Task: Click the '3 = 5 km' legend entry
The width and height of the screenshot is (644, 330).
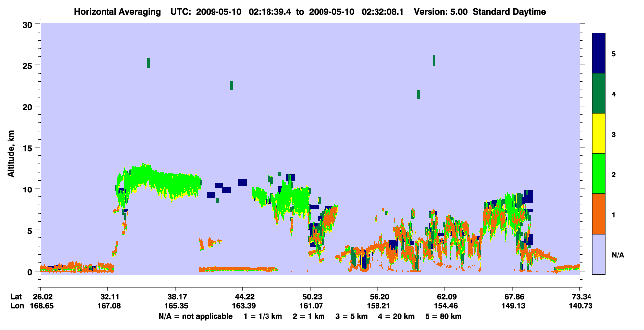Action: point(351,316)
